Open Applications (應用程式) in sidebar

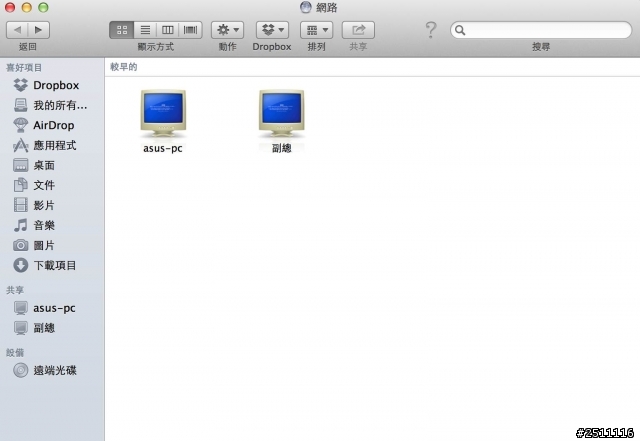point(52,145)
